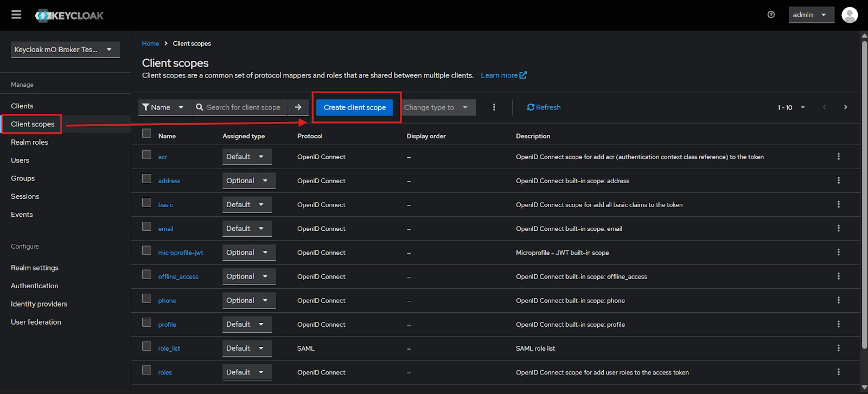Go to next page of scopes
This screenshot has width=868, height=394.
pos(845,107)
